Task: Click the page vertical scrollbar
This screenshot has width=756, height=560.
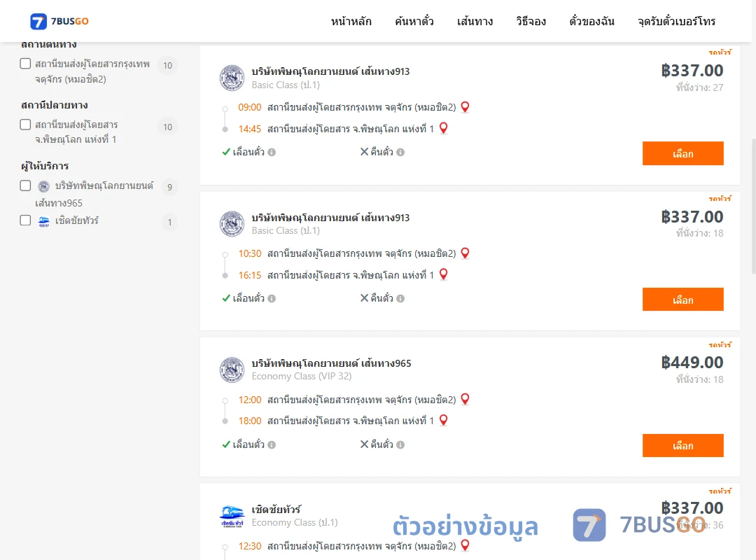Action: [754, 206]
